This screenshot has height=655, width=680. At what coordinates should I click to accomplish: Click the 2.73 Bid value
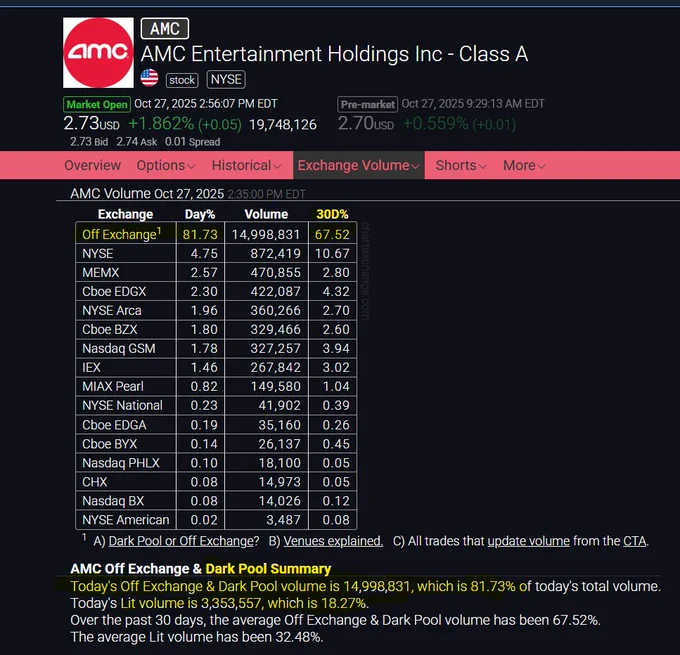[89, 142]
